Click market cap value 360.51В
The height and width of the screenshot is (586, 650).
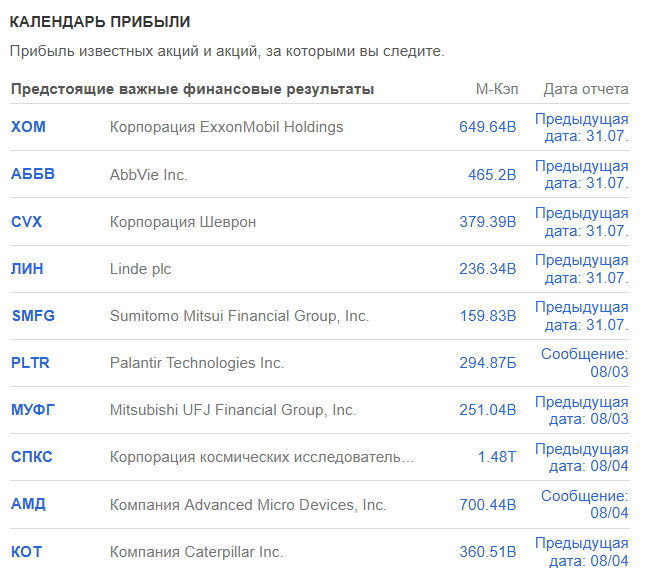[x=488, y=552]
